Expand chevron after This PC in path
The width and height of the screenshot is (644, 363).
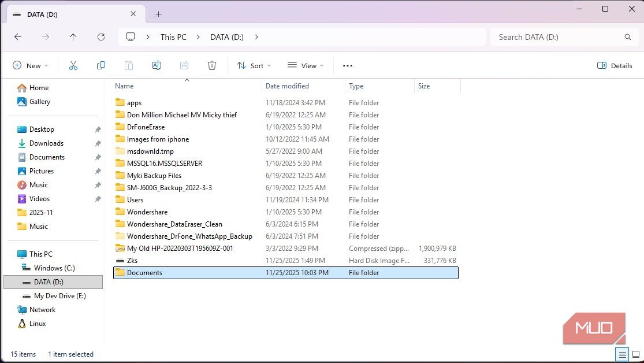pyautogui.click(x=198, y=37)
